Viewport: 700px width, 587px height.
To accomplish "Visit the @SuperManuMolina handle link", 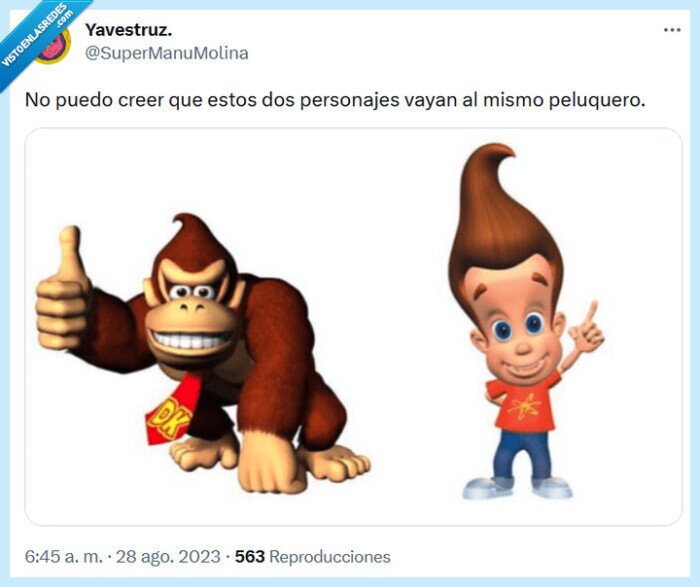I will pyautogui.click(x=167, y=53).
